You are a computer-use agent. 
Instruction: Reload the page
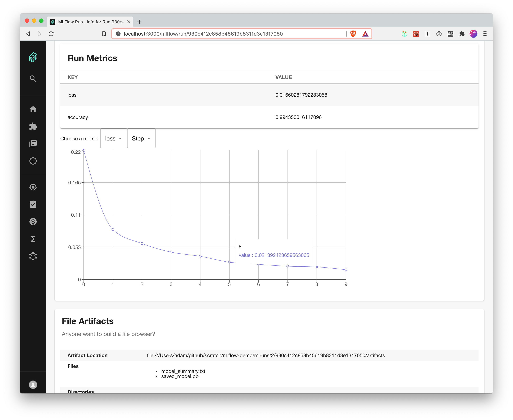(x=51, y=34)
